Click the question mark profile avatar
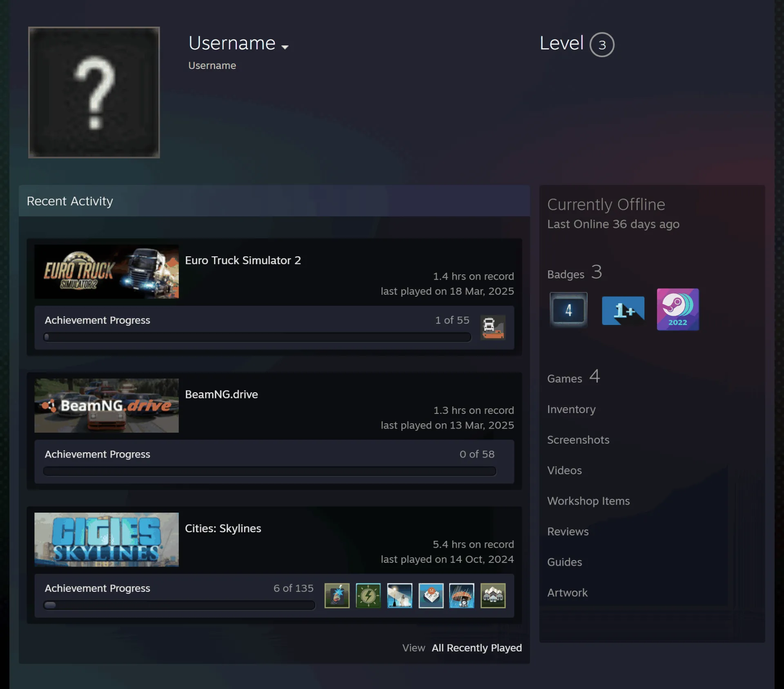This screenshot has width=784, height=689. coord(94,92)
